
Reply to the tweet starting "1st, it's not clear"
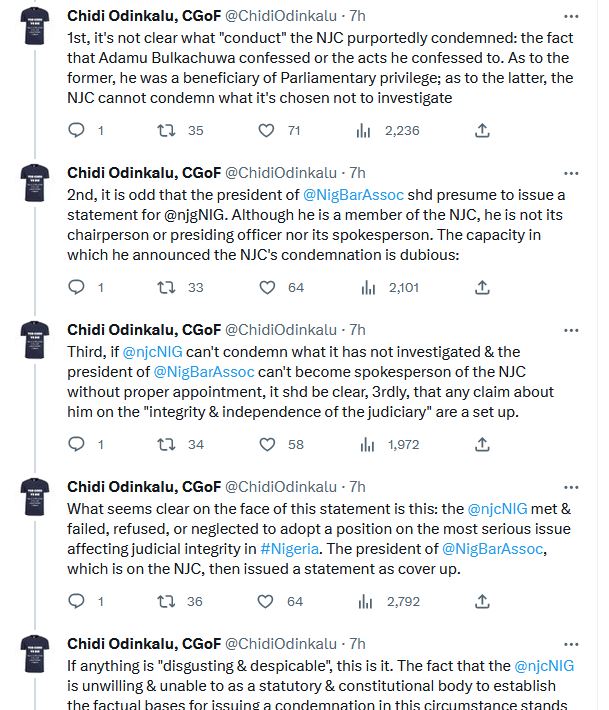(x=77, y=130)
